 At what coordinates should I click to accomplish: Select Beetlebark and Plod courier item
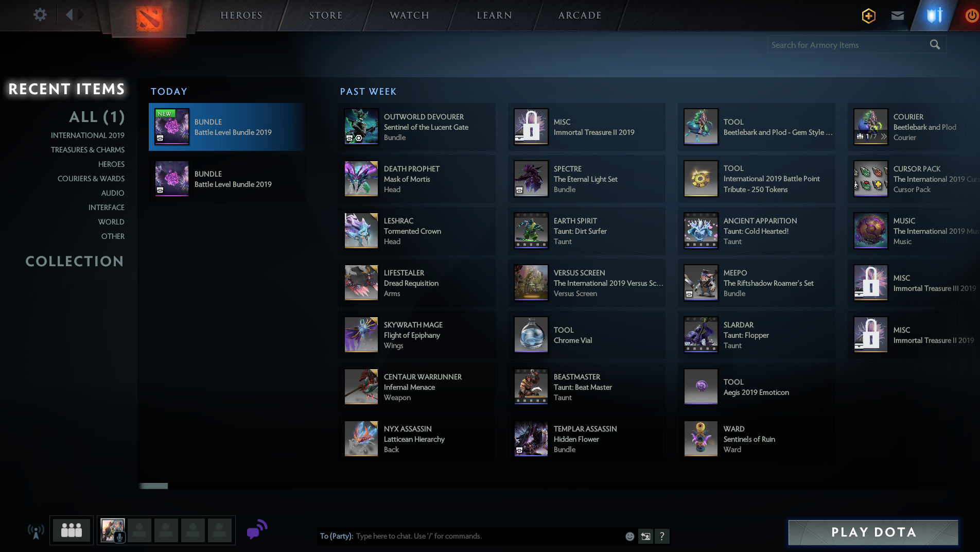(x=914, y=127)
